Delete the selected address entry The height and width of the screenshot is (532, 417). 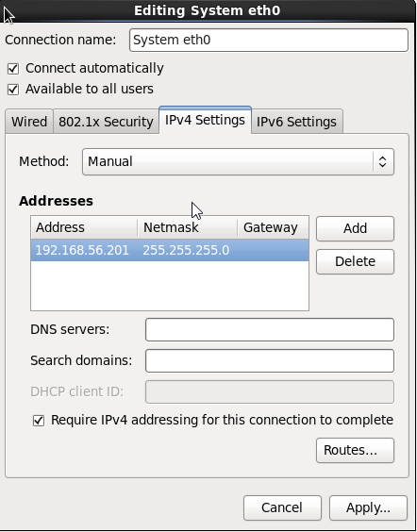pyautogui.click(x=355, y=261)
